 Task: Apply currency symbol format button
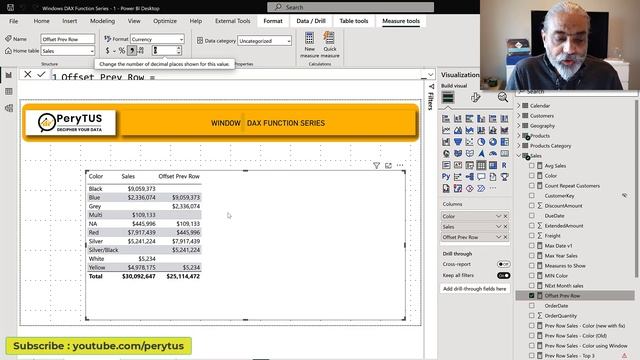click(107, 51)
